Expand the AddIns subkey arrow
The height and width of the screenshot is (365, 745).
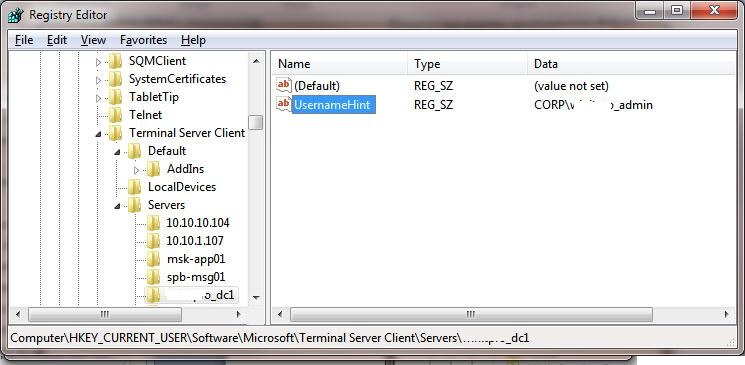(x=136, y=170)
